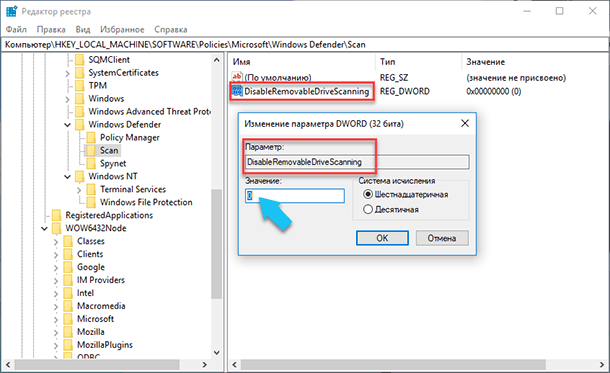Click the values pane horizontal scrollbar thumb

pyautogui.click(x=393, y=365)
